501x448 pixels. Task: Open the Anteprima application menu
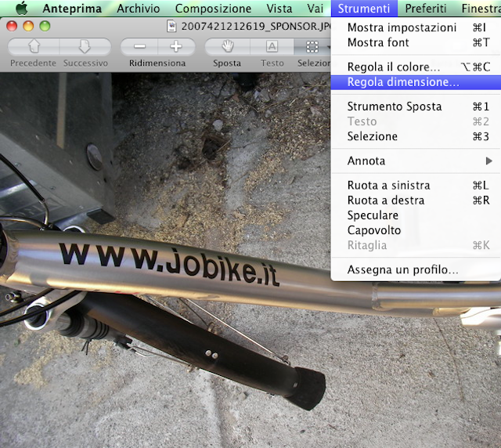tap(72, 9)
